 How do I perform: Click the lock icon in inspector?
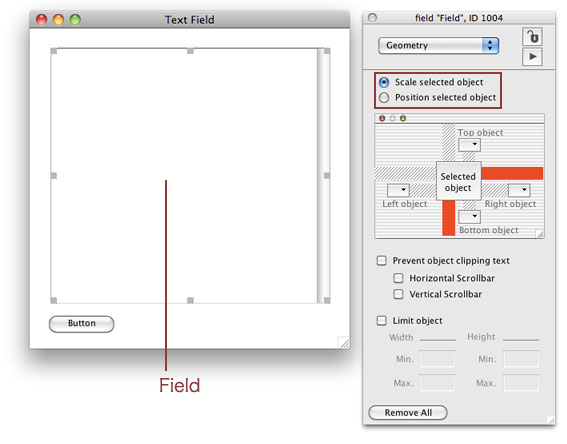point(532,37)
